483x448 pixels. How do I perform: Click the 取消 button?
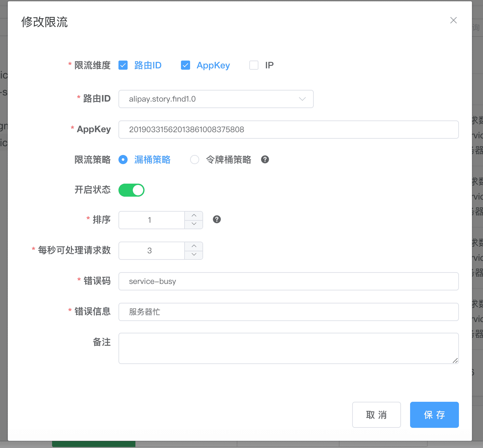376,415
